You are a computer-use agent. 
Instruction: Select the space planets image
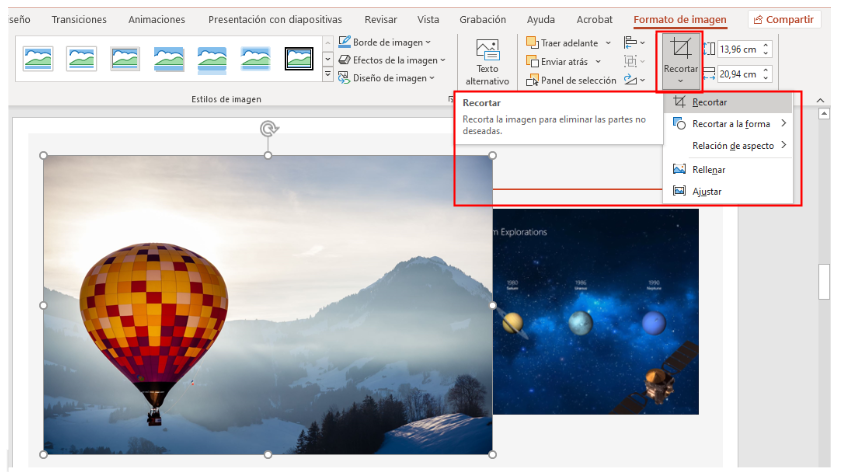pyautogui.click(x=596, y=311)
